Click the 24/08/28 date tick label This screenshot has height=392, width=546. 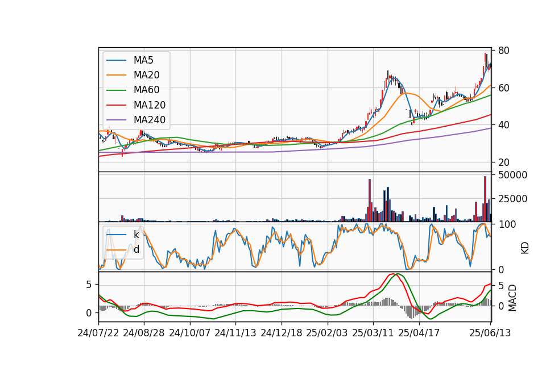click(144, 333)
